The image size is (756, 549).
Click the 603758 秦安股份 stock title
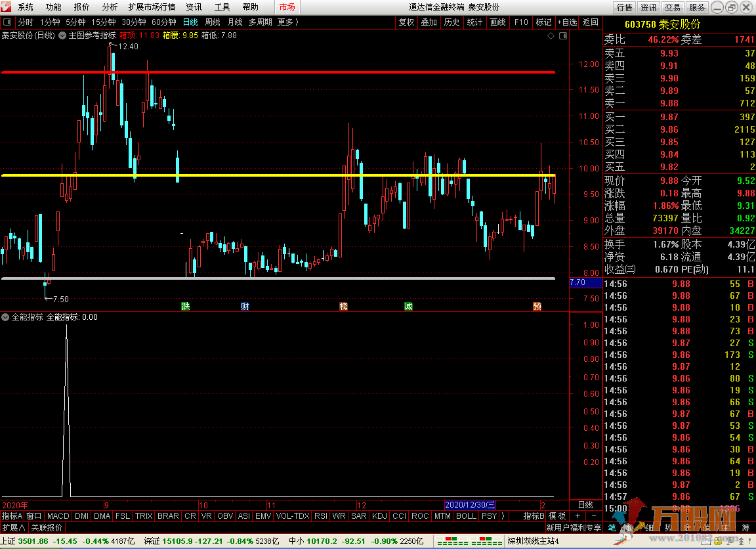coord(662,24)
